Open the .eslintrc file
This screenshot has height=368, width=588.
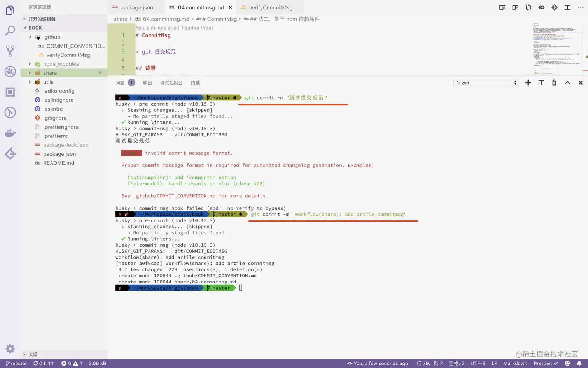pyautogui.click(x=53, y=109)
